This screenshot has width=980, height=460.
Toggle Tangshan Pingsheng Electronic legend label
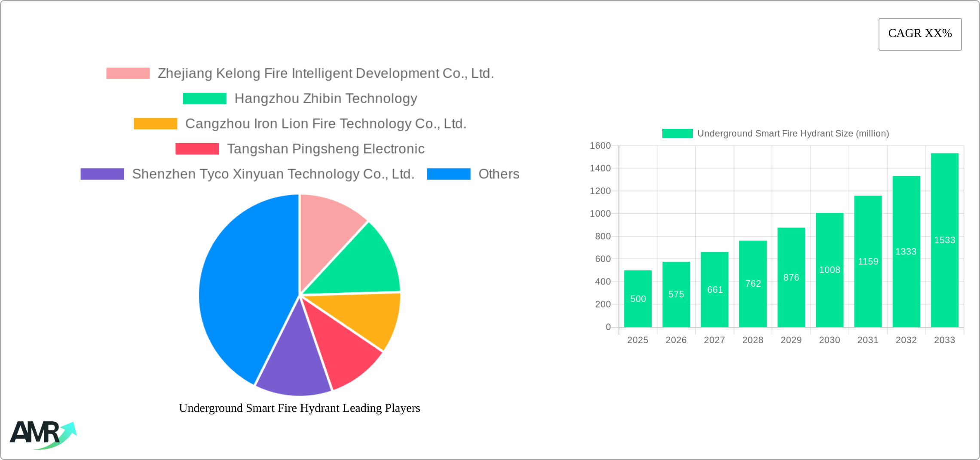326,149
